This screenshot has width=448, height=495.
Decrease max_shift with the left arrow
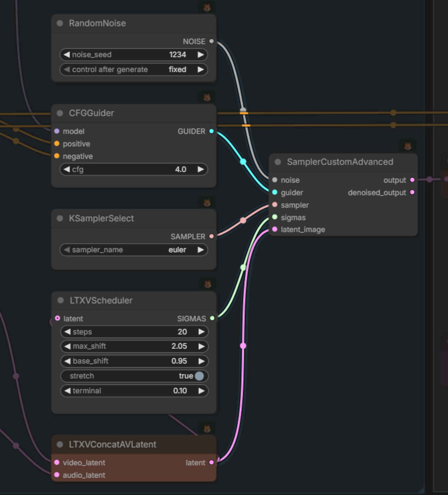pyautogui.click(x=67, y=346)
